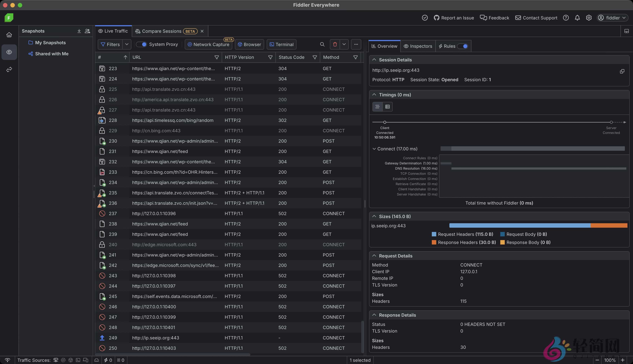Import snapshot using download icon

79,31
